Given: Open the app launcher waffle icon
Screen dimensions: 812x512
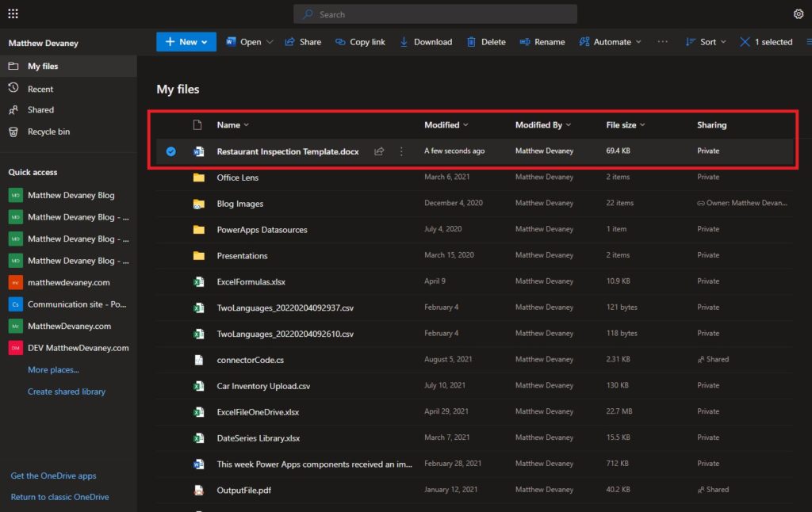Looking at the screenshot, I should point(13,14).
